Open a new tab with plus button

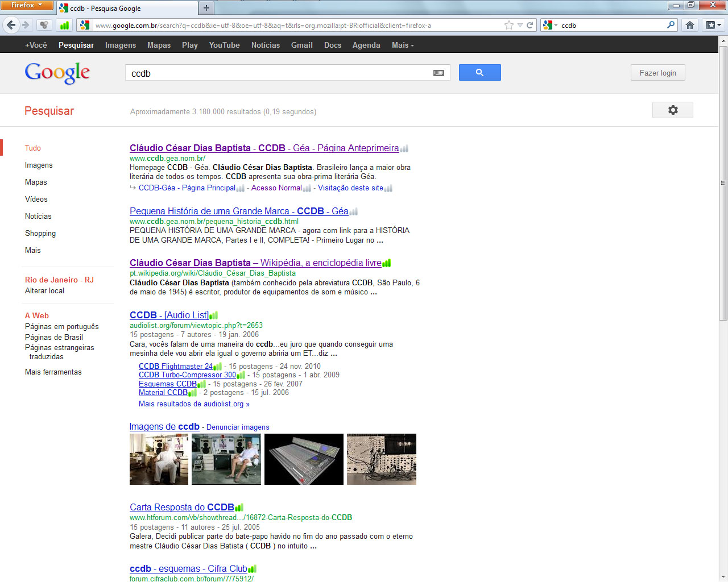[x=206, y=8]
